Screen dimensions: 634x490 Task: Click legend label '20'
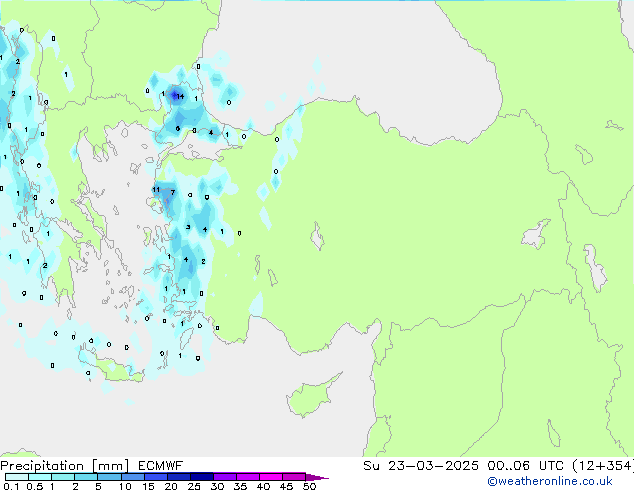[x=171, y=486]
